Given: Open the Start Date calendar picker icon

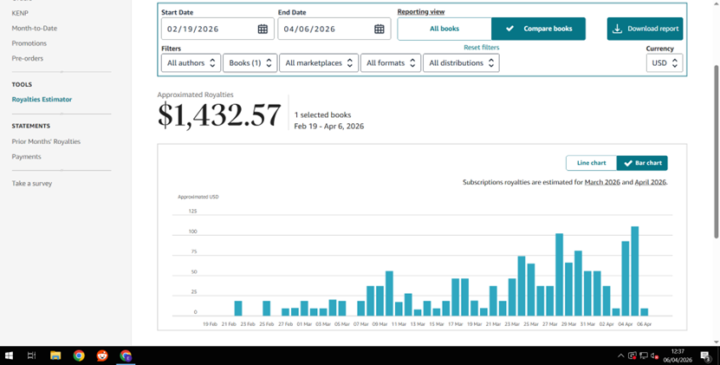Looking at the screenshot, I should pos(262,29).
